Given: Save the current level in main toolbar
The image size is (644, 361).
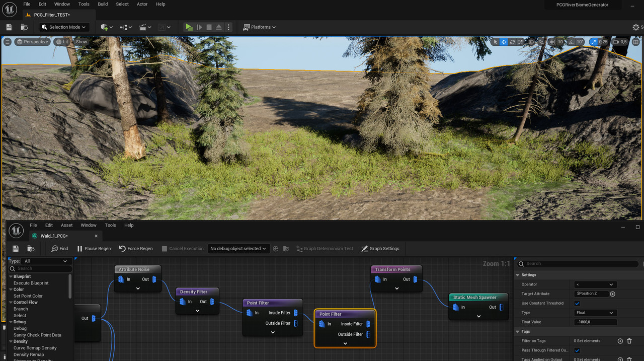Looking at the screenshot, I should (9, 27).
